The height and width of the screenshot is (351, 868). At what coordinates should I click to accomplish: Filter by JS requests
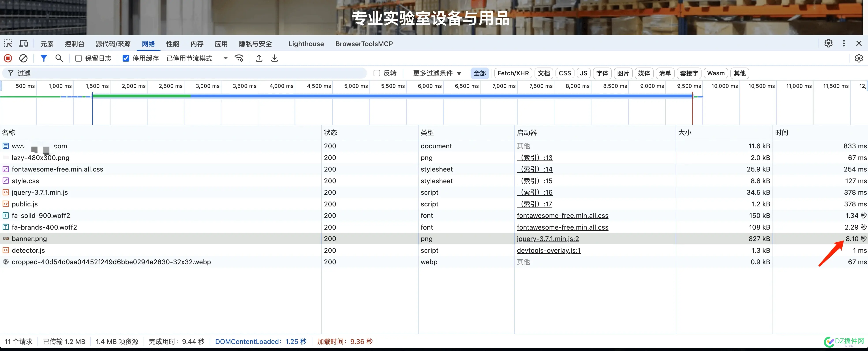(584, 73)
